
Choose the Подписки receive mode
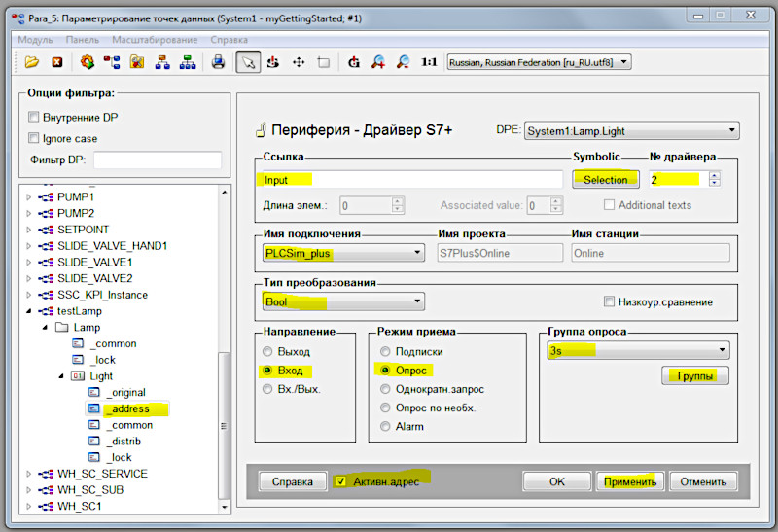click(385, 351)
